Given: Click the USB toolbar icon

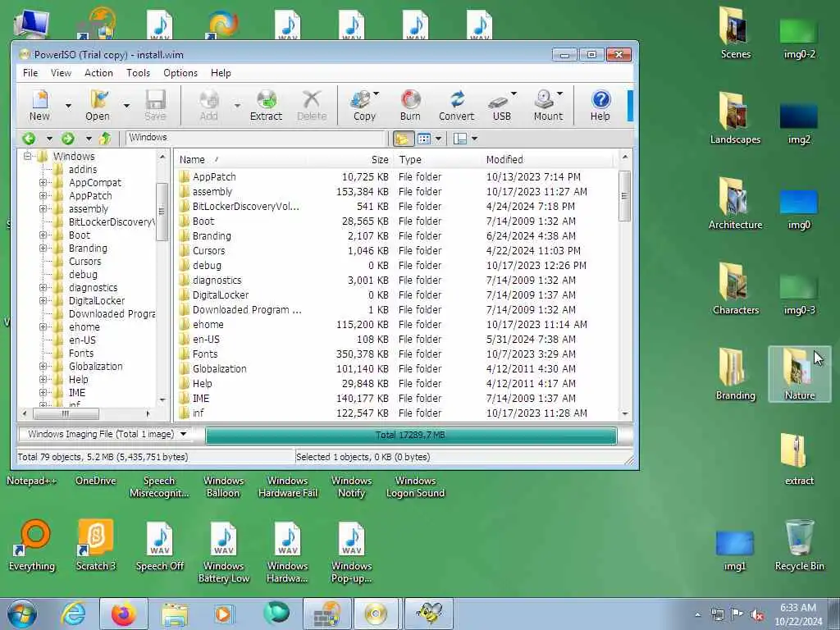Looking at the screenshot, I should click(500, 106).
